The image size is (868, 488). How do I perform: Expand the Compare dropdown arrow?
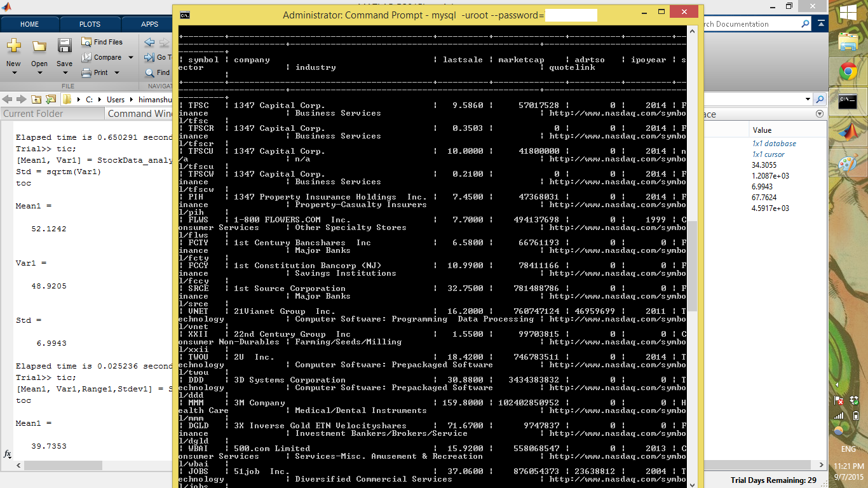[131, 57]
